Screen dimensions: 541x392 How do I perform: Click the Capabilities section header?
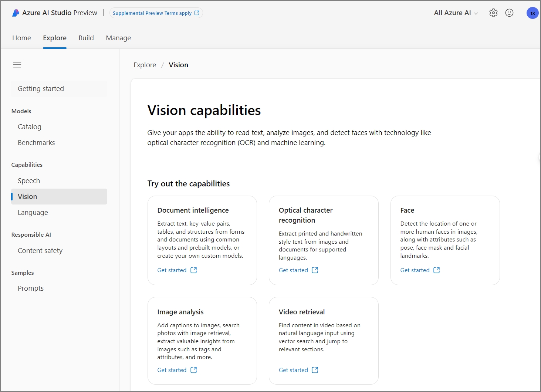click(x=27, y=165)
